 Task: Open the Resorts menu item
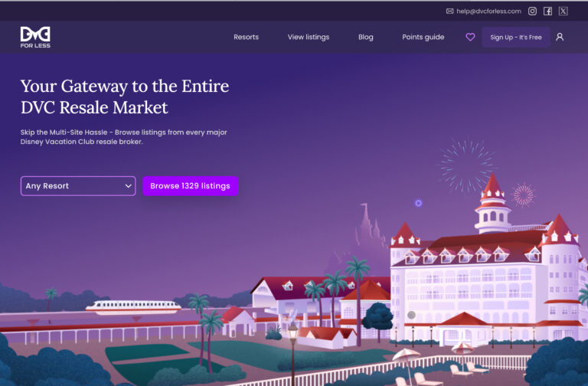[246, 37]
